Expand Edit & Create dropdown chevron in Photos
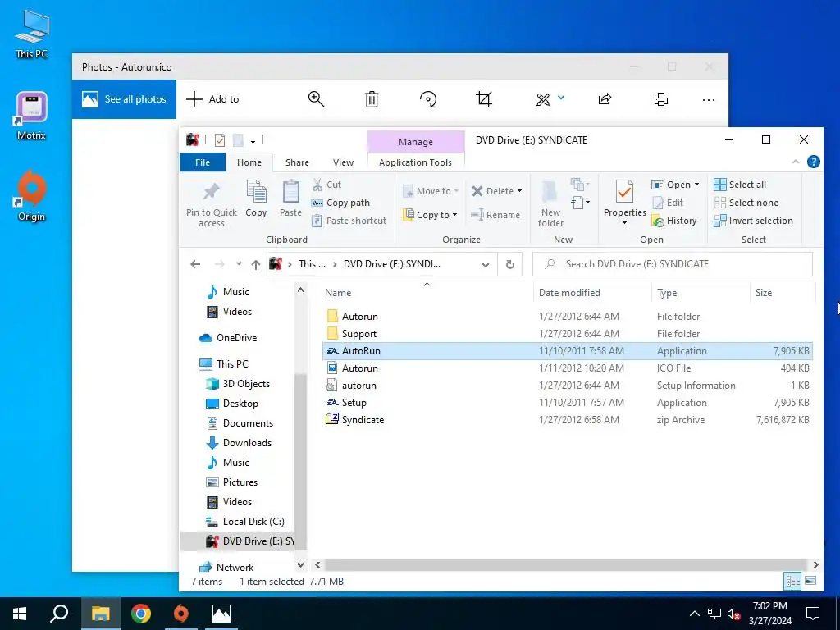Image resolution: width=840 pixels, height=630 pixels. (561, 98)
